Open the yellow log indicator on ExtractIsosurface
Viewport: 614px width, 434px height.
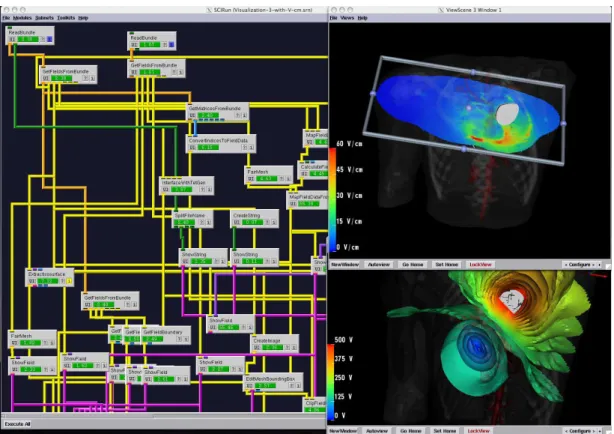pyautogui.click(x=69, y=281)
